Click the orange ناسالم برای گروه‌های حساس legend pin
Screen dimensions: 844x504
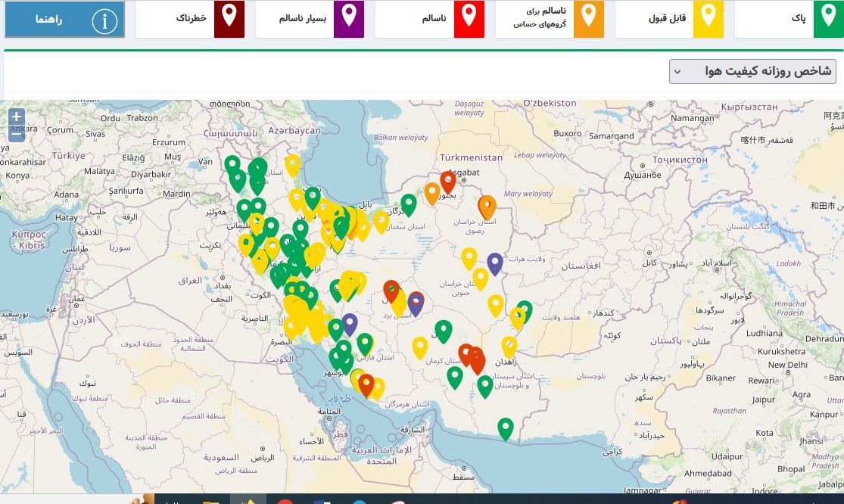point(589,17)
